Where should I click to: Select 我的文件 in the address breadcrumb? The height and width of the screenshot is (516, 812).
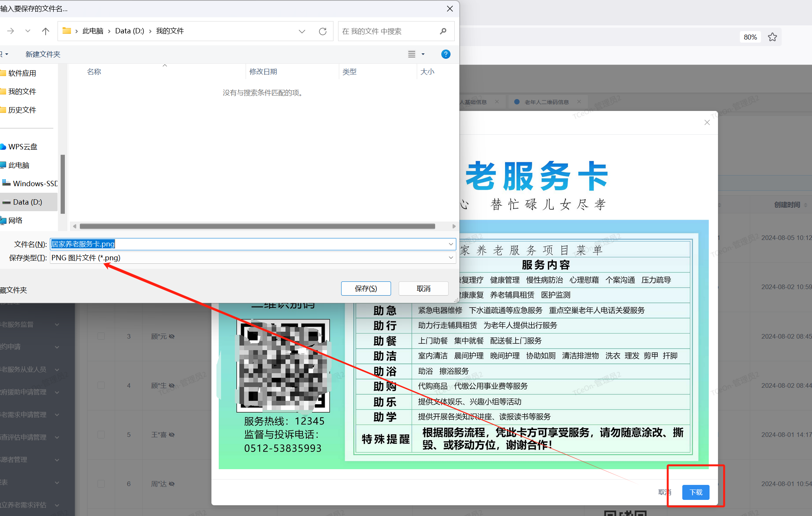[x=170, y=31]
